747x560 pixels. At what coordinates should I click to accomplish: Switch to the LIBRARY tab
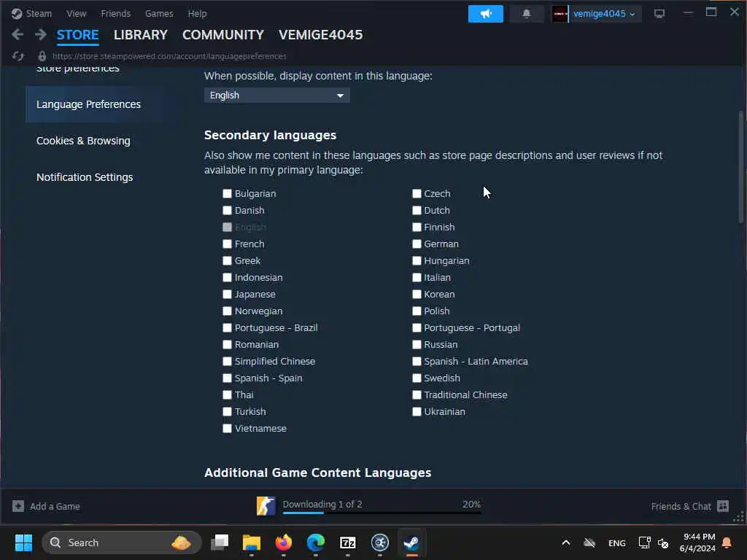[x=141, y=35]
